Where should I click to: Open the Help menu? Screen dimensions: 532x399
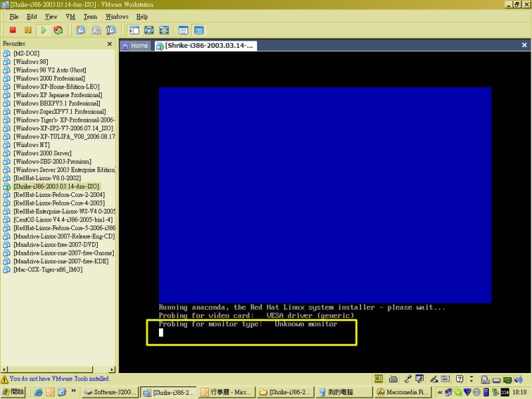point(142,17)
